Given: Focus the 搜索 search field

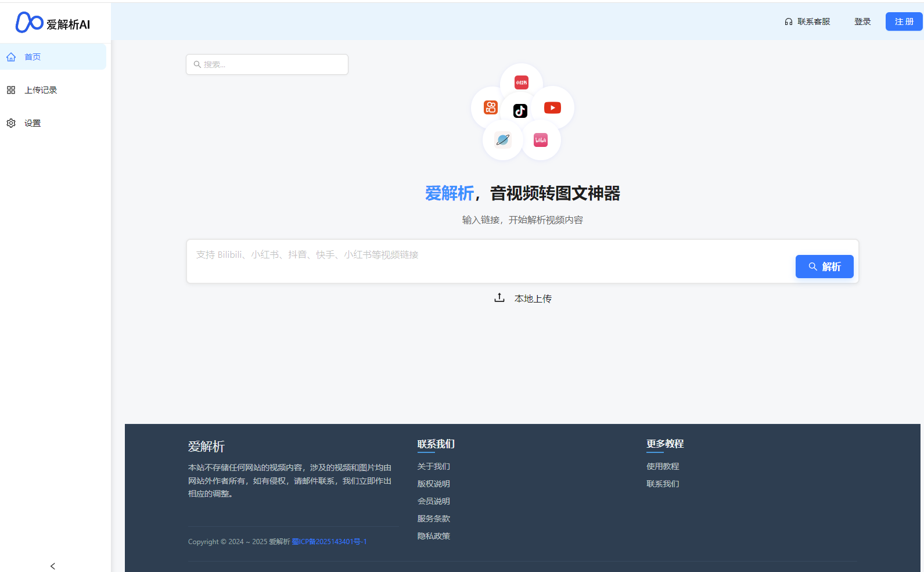Looking at the screenshot, I should [267, 64].
